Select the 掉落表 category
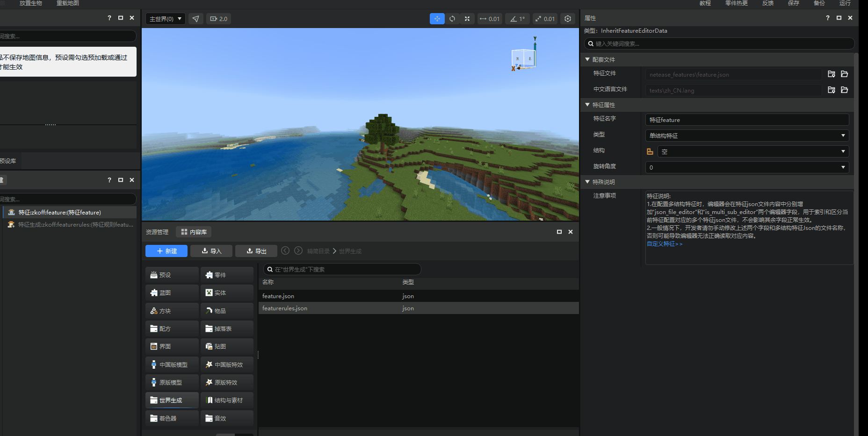Viewport: 868px width, 436px height. pos(227,329)
